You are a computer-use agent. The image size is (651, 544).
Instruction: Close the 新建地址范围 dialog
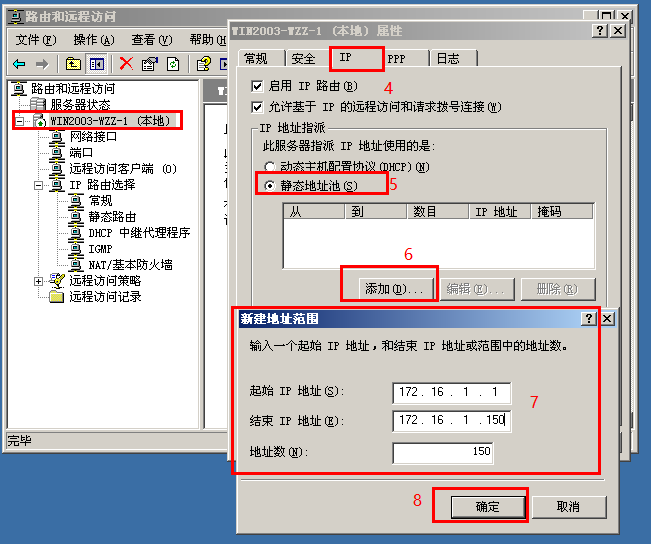coord(607,319)
